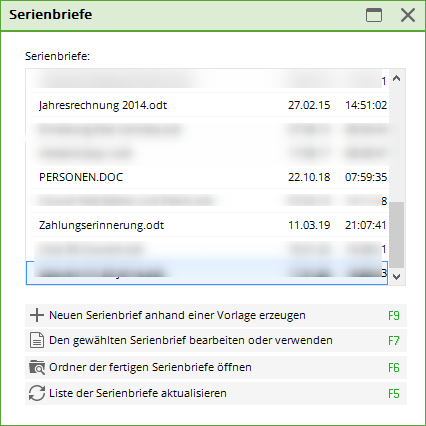Click the 27.02.15 date of Jahresrechnung 2014.odt

click(309, 105)
